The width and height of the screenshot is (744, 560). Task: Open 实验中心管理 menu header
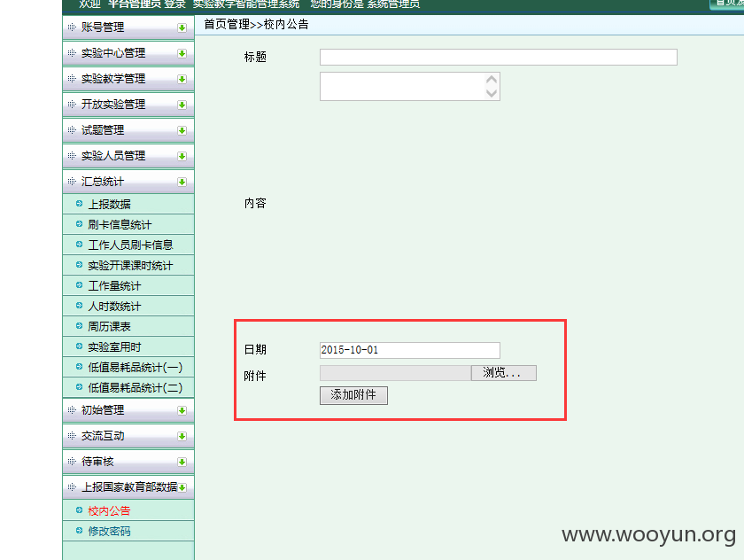point(128,53)
